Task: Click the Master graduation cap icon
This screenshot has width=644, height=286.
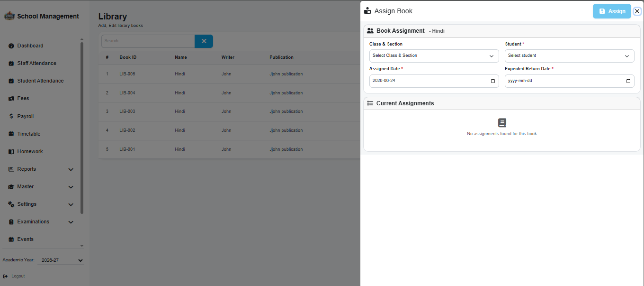Action: coord(11,187)
